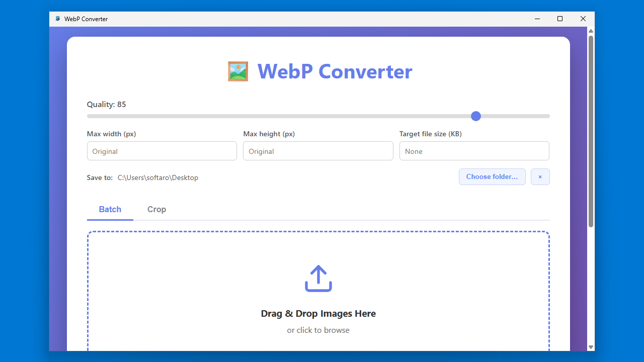This screenshot has width=644, height=362.
Task: Close the WebP Converter window
Action: click(x=583, y=19)
